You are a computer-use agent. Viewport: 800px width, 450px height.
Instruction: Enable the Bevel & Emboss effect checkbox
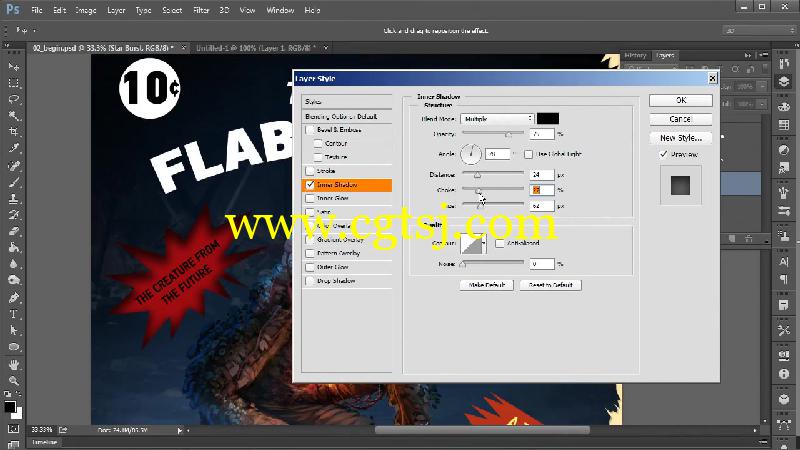[x=310, y=130]
